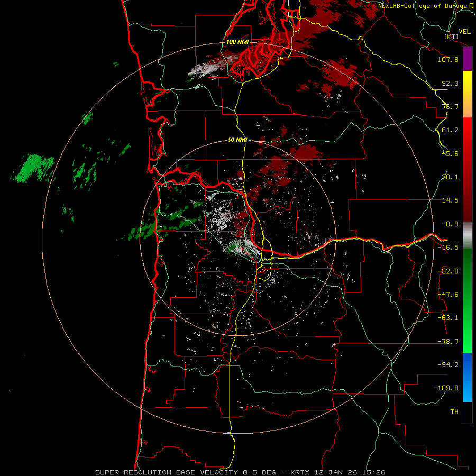This screenshot has height=476, width=476.
Task: Click the -109.8 velocity scale value
Action: [446, 388]
